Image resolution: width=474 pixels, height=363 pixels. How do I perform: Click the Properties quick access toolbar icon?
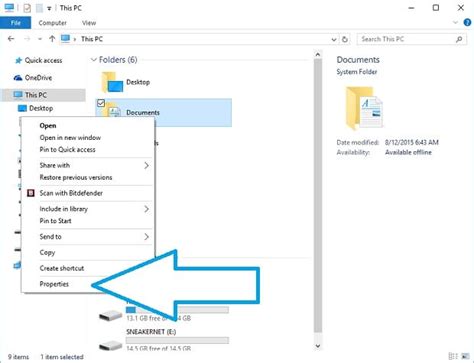pos(27,8)
